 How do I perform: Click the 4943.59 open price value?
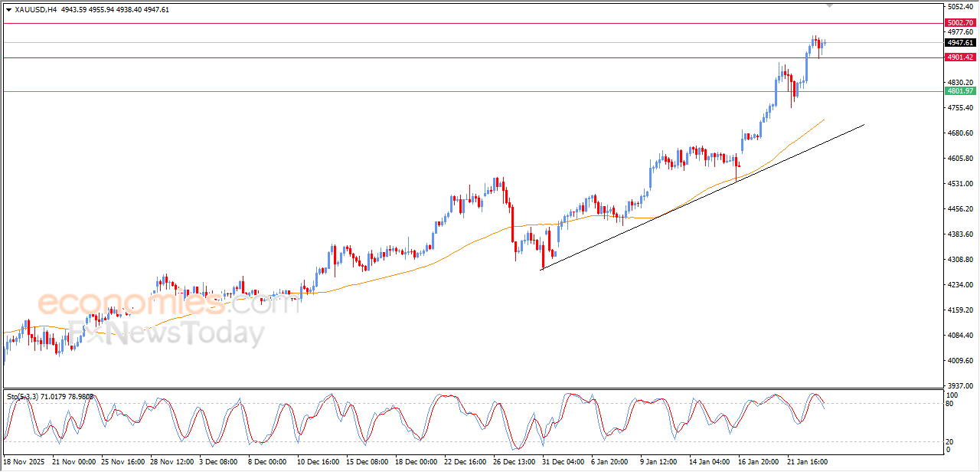(74, 10)
